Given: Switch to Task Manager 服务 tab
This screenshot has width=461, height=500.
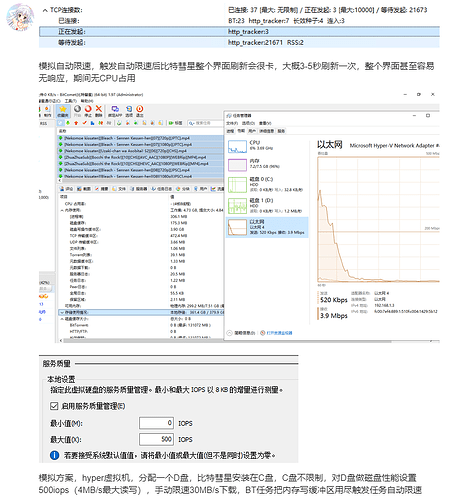Looking at the screenshot, I should click(x=281, y=131).
